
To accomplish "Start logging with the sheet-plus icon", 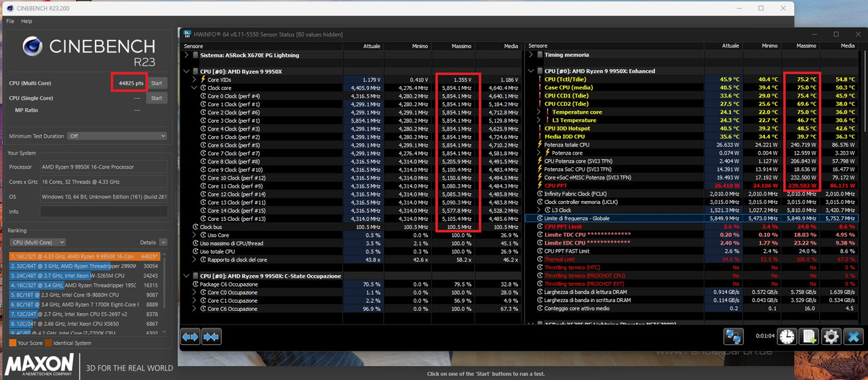I will (x=809, y=336).
